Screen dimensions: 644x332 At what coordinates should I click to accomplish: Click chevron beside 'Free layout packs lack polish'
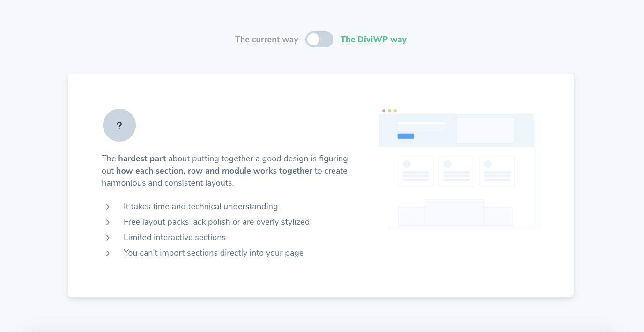pos(108,222)
